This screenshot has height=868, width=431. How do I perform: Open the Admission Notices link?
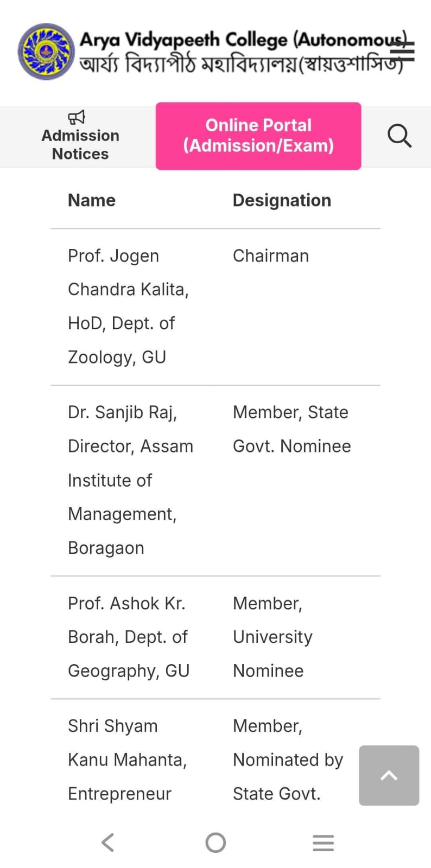tap(80, 144)
